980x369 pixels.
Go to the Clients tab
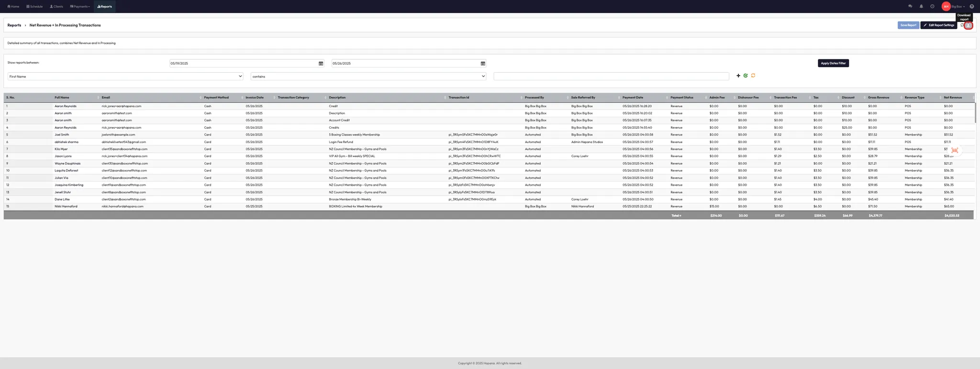[56, 7]
